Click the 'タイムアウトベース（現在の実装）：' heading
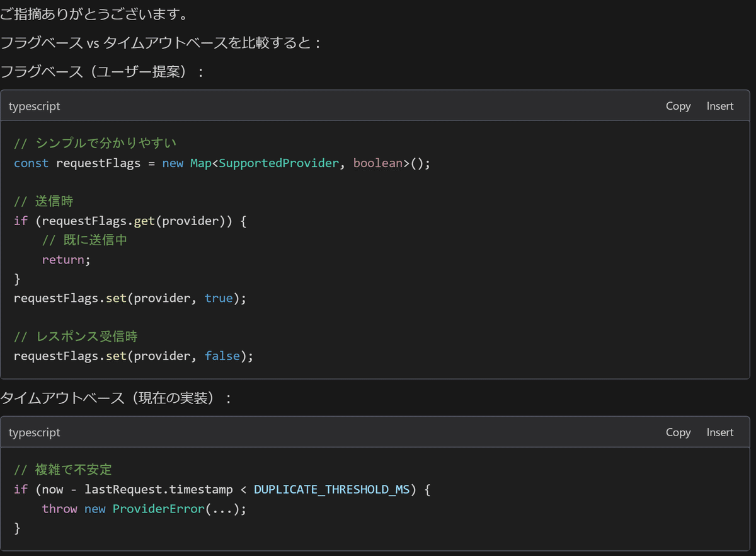 [x=117, y=398]
